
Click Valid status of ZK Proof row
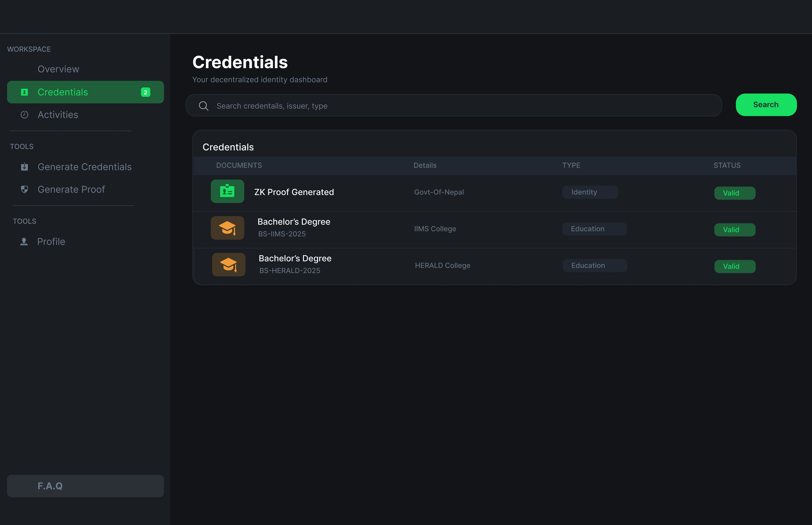point(735,193)
